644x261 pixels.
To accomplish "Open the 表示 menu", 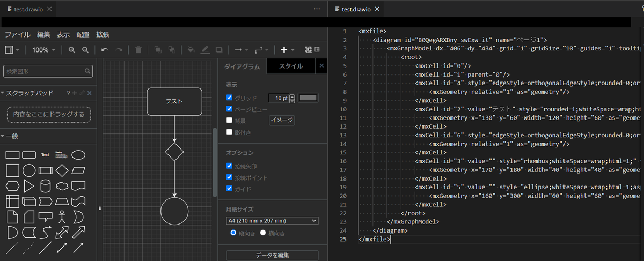I will [63, 34].
